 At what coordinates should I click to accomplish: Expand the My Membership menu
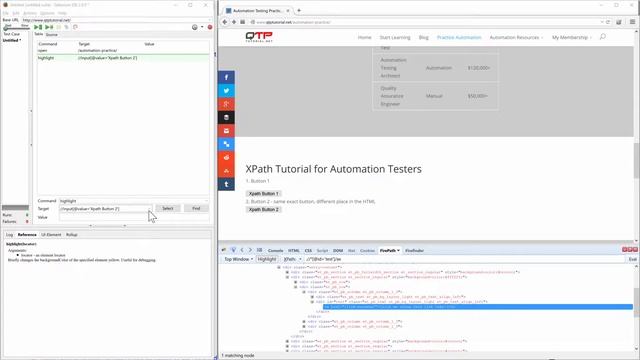click(572, 37)
